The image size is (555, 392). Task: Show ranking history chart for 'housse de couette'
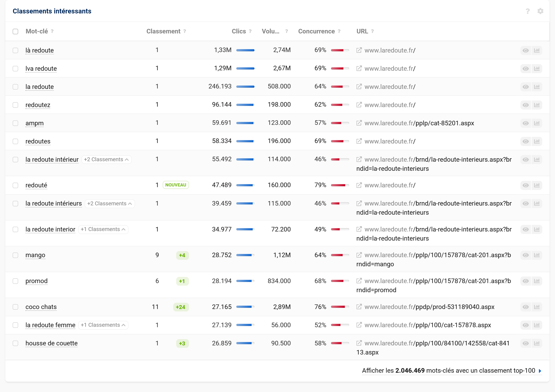click(x=537, y=343)
